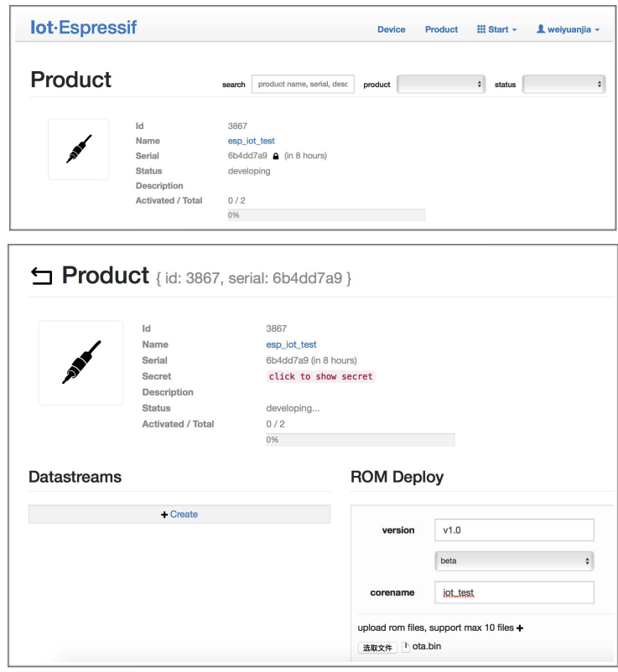Click the plus icon to add rom files
618x672 pixels.
pyautogui.click(x=520, y=628)
